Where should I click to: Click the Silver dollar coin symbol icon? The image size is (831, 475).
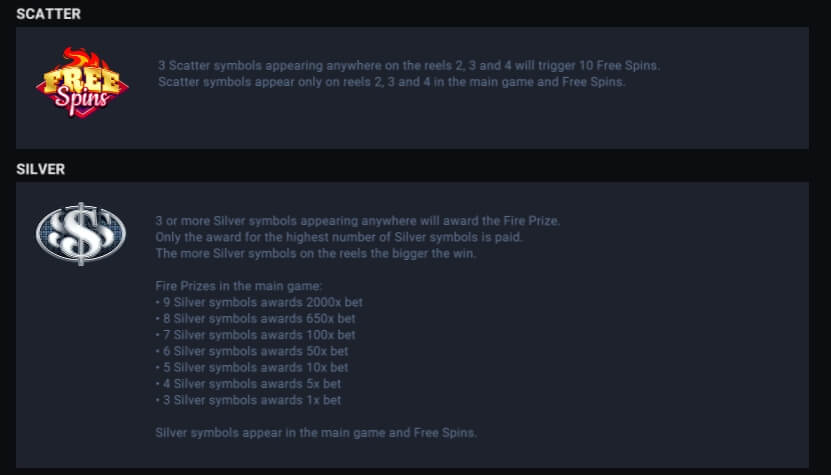pos(81,234)
